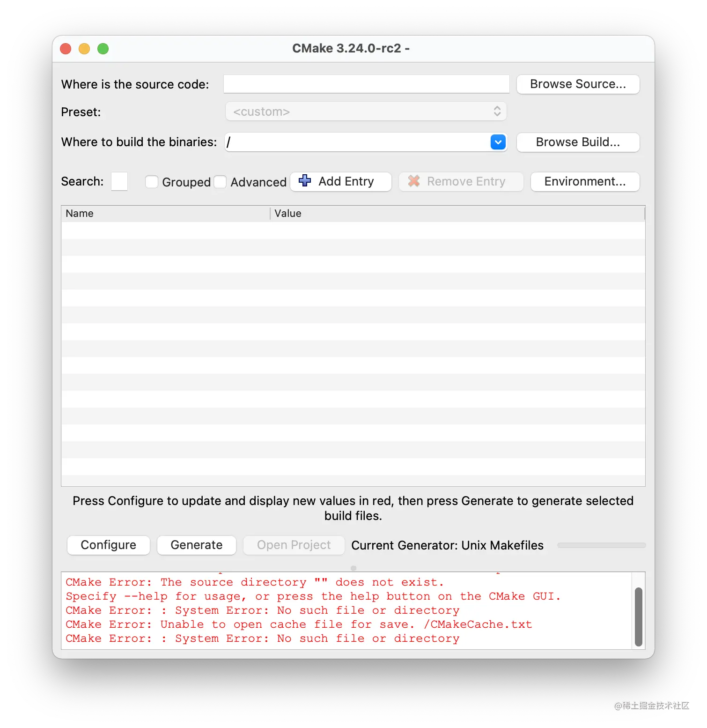Click the Name column header
The image size is (707, 728).
click(x=165, y=214)
